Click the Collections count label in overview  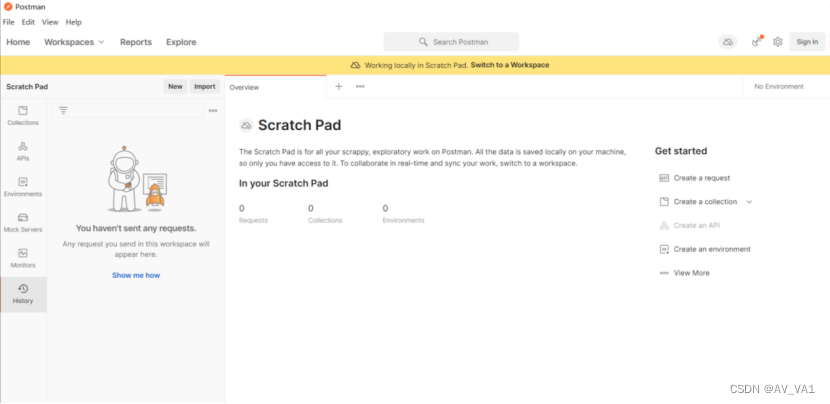click(325, 220)
